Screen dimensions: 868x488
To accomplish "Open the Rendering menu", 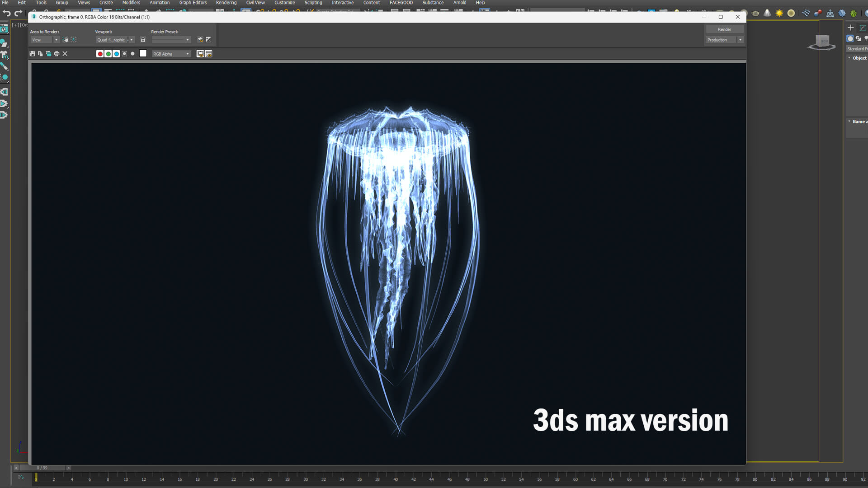I will click(226, 3).
